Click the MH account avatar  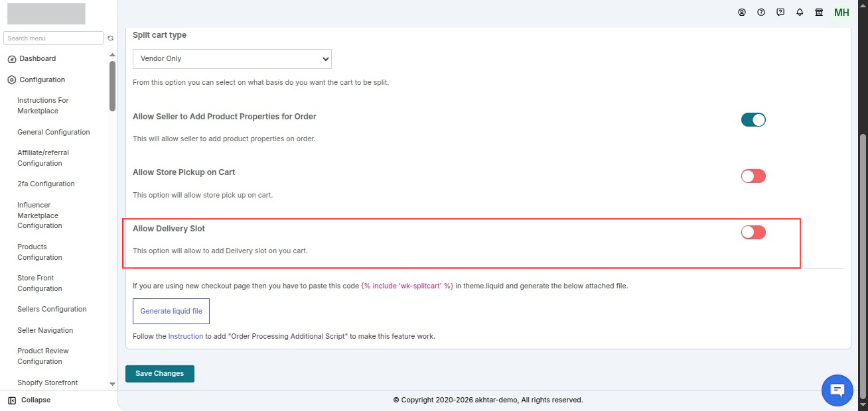pos(841,13)
